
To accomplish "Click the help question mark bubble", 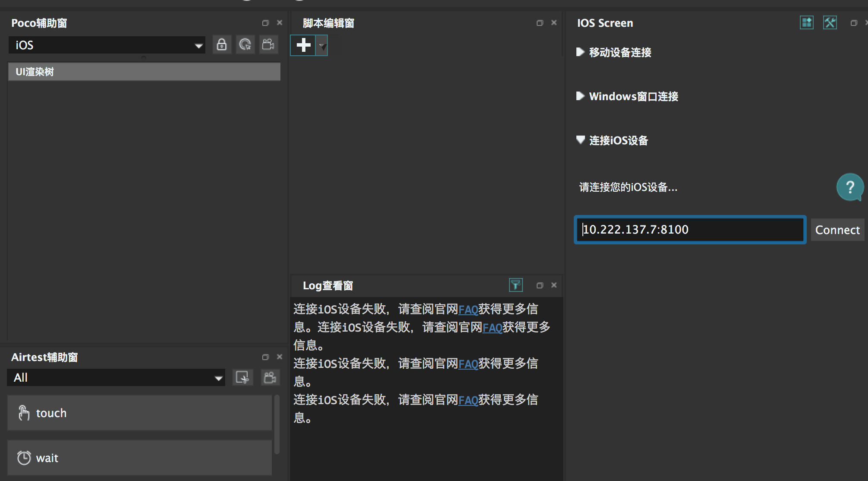I will (x=849, y=187).
